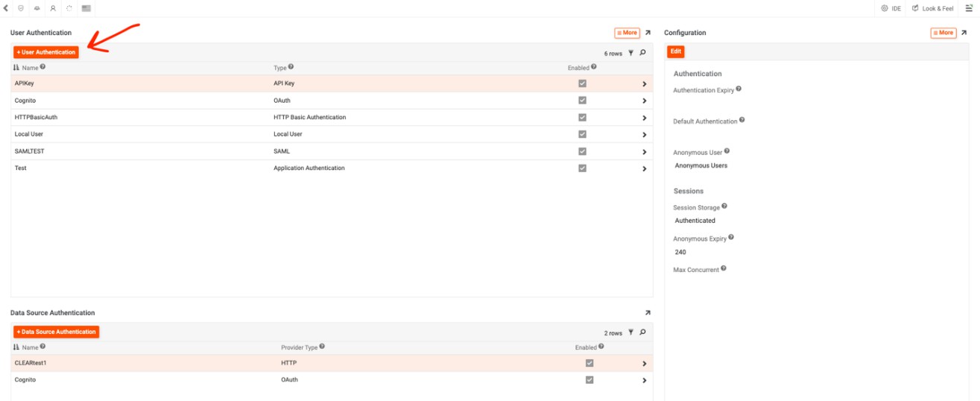Open More dropdown in User Authentication header

627,33
